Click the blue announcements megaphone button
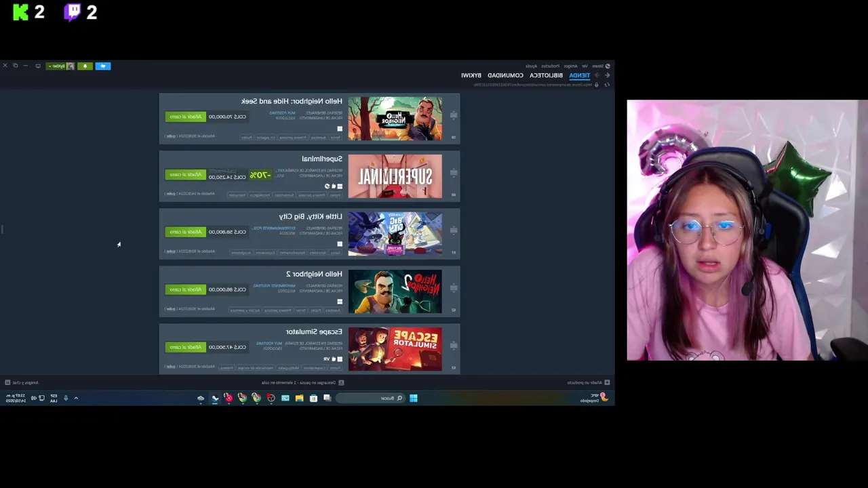 click(103, 66)
